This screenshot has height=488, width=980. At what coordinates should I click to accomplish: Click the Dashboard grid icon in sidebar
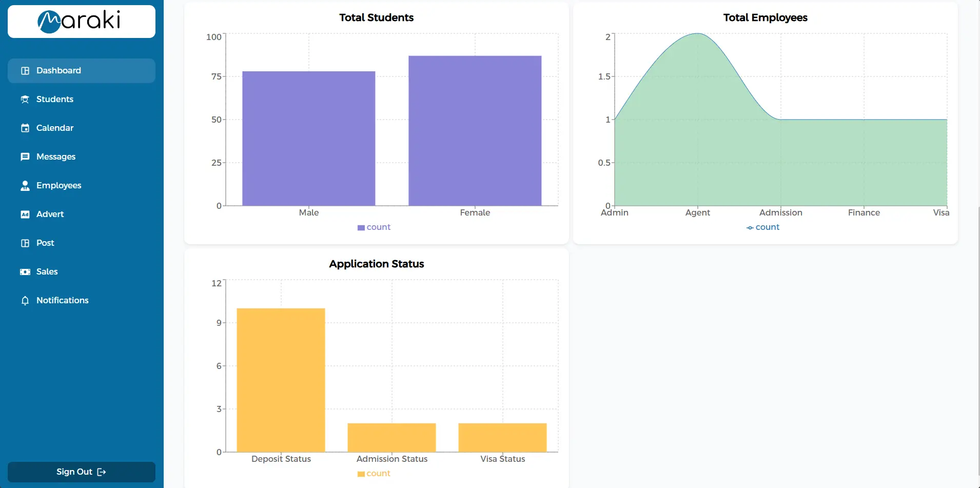(x=25, y=71)
